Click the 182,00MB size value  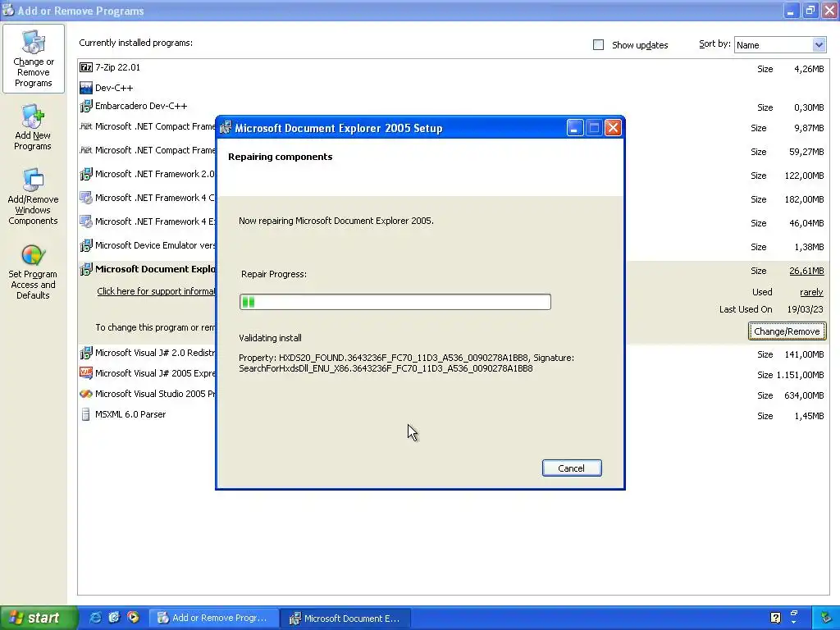(804, 199)
